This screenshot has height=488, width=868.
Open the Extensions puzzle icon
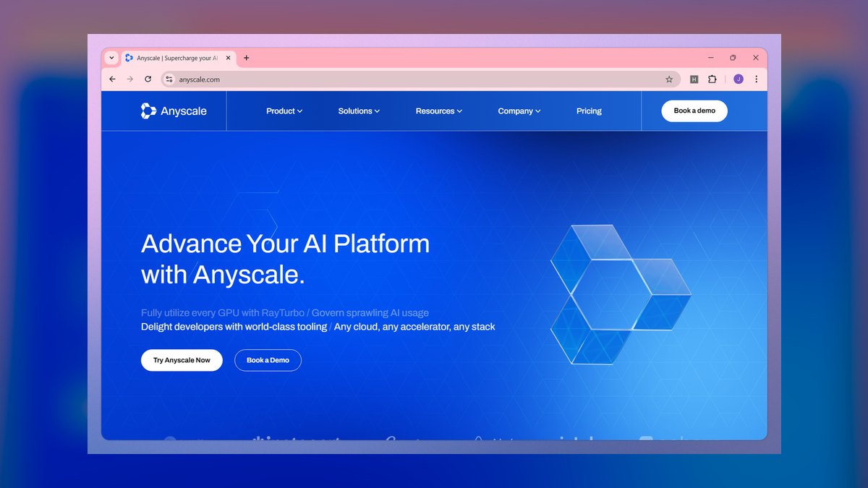coord(712,80)
